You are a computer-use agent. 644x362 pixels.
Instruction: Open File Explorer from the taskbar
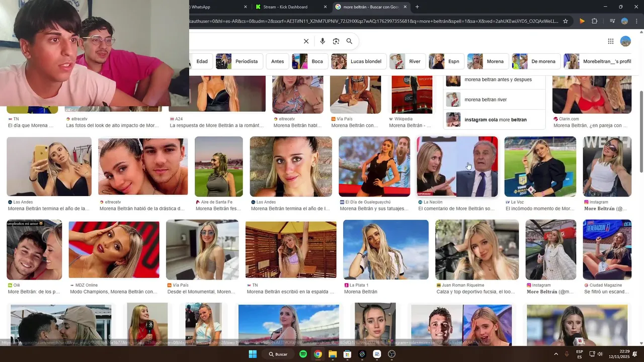point(333,354)
